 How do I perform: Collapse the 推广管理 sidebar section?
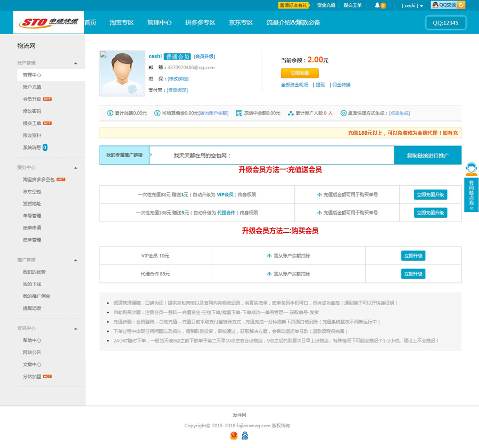pyautogui.click(x=76, y=260)
